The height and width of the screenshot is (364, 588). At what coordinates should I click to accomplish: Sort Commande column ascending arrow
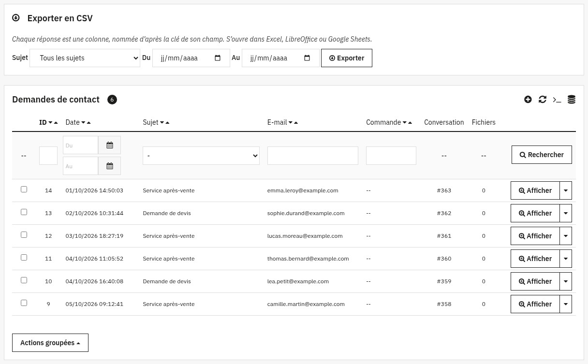coord(410,123)
